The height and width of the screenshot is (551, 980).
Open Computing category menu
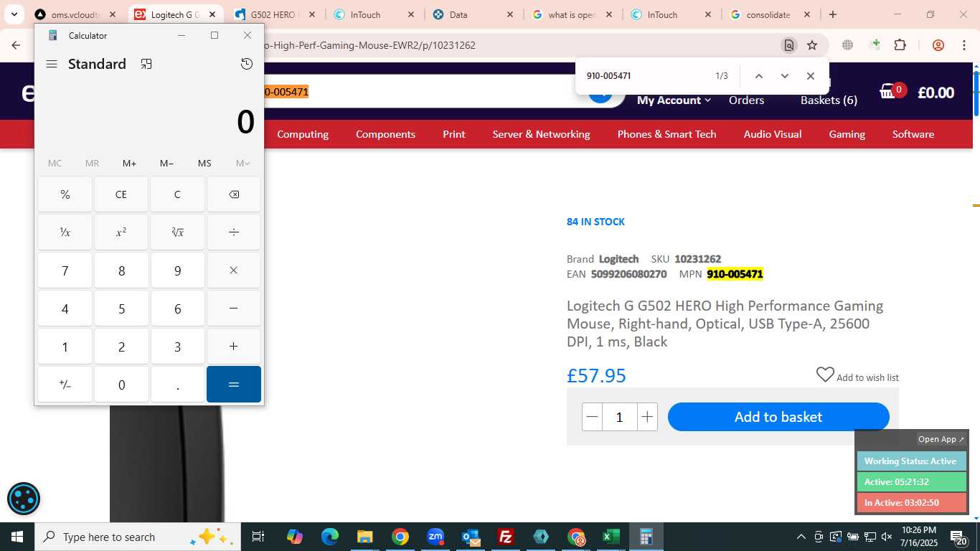(303, 134)
